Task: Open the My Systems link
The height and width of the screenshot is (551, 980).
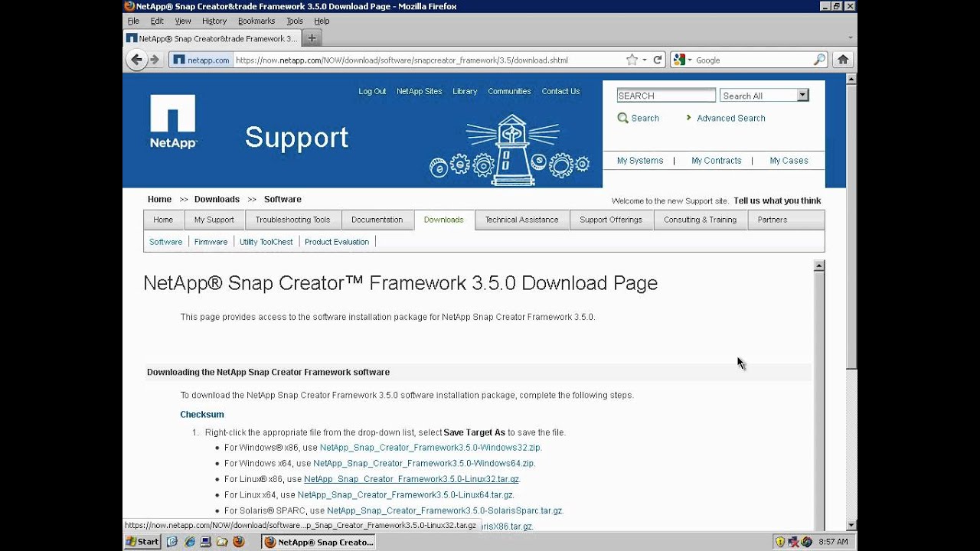Action: [x=640, y=161]
